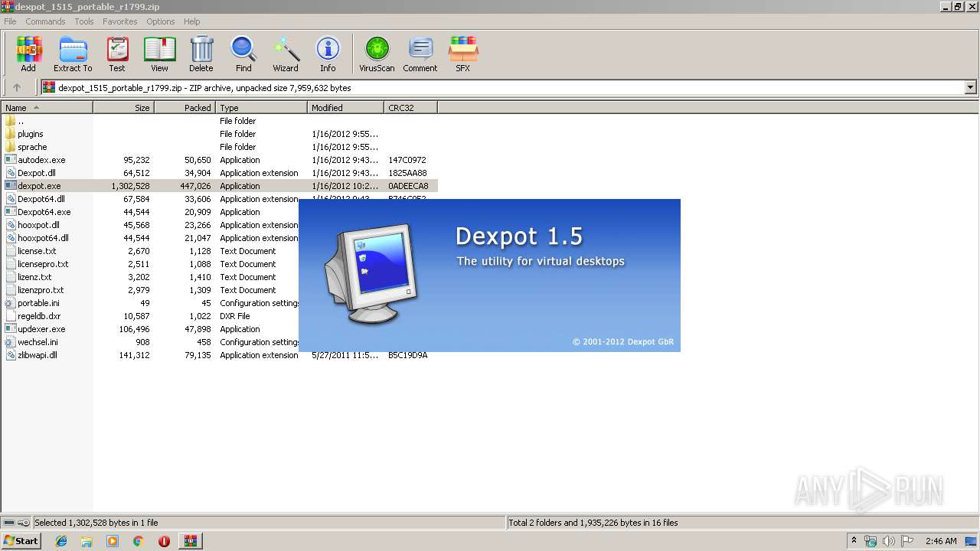The width and height of the screenshot is (980, 551).
Task: Sort by Type column header
Action: (x=261, y=108)
